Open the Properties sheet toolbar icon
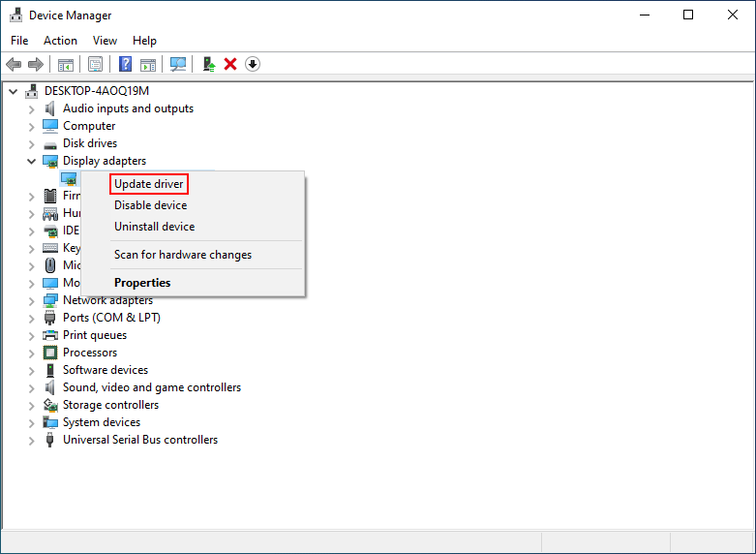 pyautogui.click(x=96, y=64)
